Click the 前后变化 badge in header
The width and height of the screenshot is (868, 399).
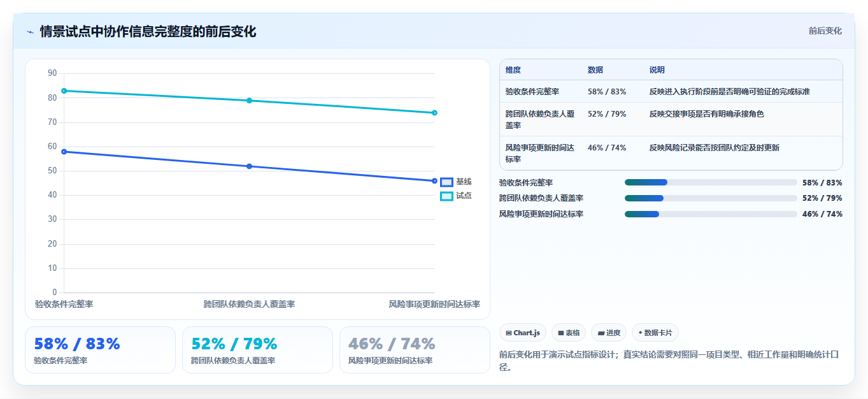coord(825,31)
